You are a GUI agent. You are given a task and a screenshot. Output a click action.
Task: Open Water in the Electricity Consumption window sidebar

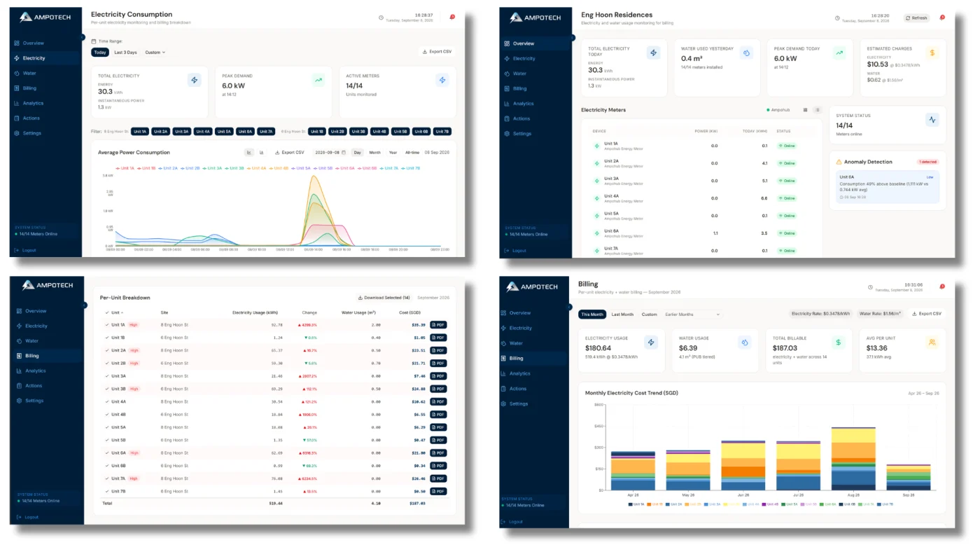click(x=29, y=73)
